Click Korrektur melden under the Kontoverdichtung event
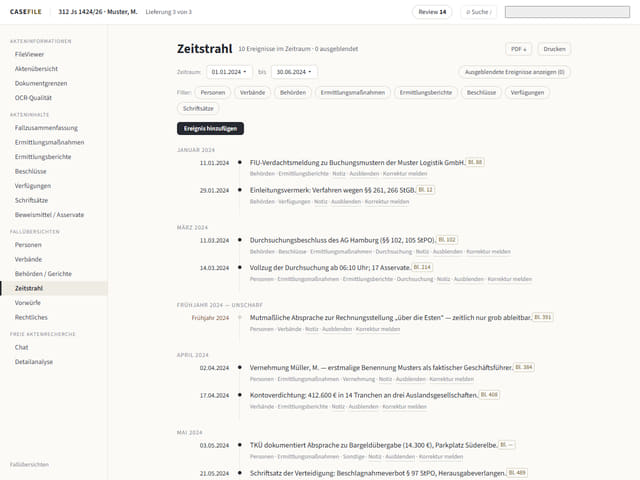Screen dimensions: 640x480 tap(404, 407)
